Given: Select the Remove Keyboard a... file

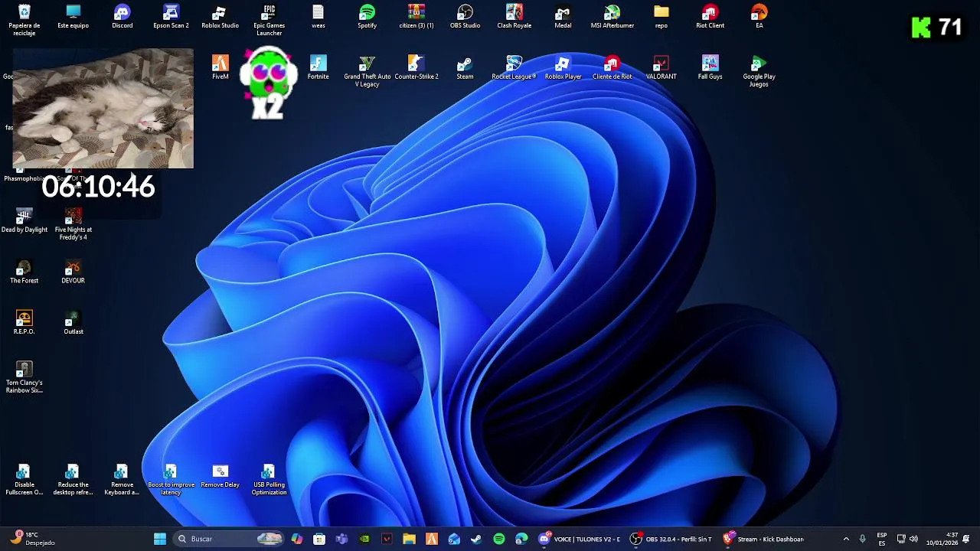Looking at the screenshot, I should 122,480.
